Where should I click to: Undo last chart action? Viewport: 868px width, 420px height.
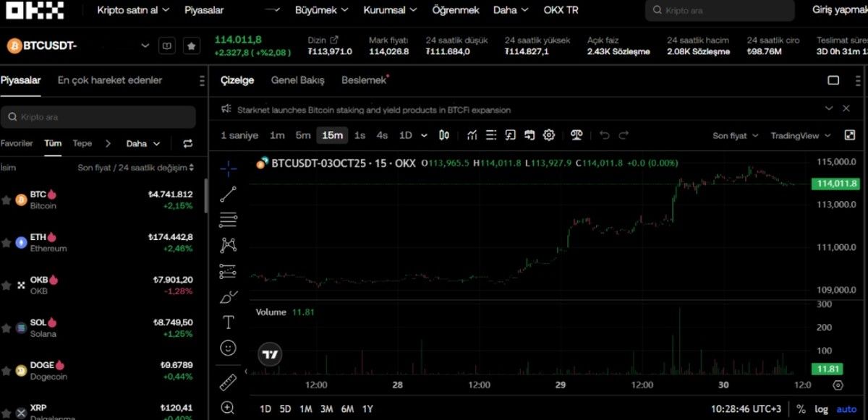[605, 135]
